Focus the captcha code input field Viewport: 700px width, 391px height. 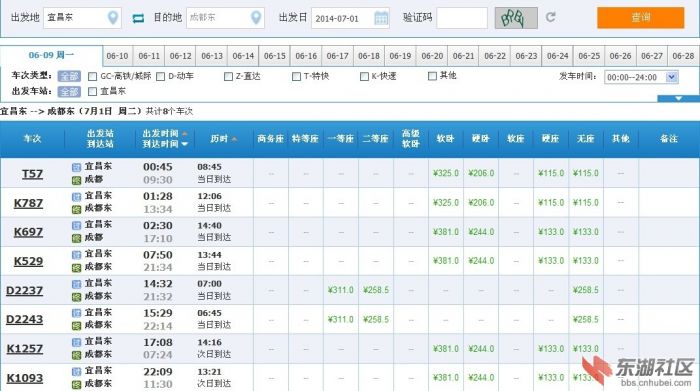click(x=462, y=18)
